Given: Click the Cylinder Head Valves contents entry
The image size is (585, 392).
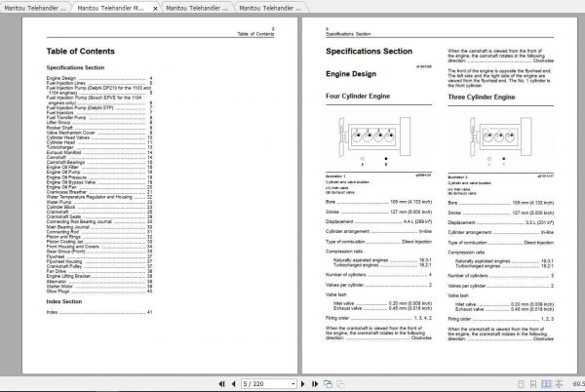Looking at the screenshot, I should (99, 137).
